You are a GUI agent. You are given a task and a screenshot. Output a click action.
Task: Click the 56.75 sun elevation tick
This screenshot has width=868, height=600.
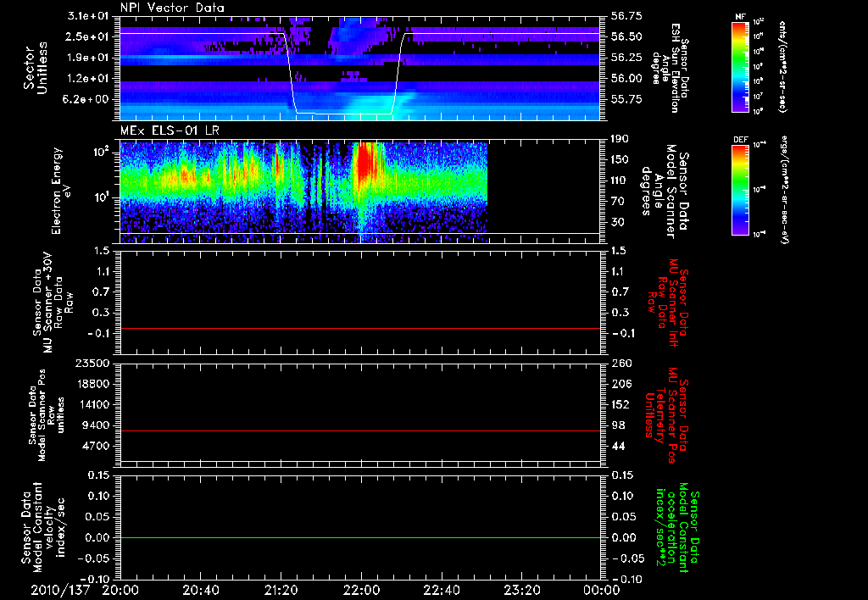[x=626, y=16]
